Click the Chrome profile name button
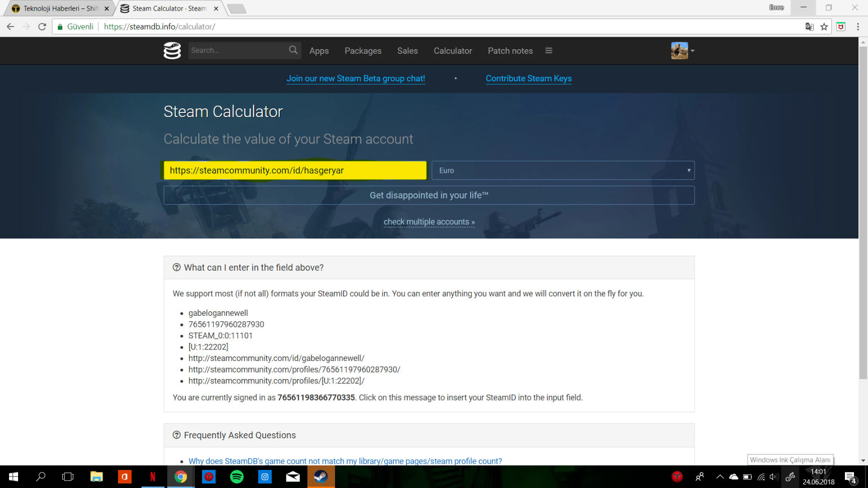Image resolution: width=868 pixels, height=488 pixels. pos(776,7)
